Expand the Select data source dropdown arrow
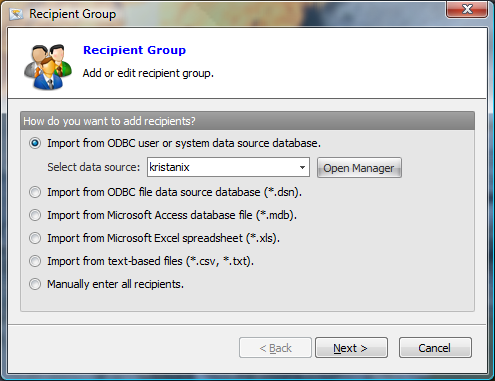Viewport: 495px width, 381px height. pos(302,167)
